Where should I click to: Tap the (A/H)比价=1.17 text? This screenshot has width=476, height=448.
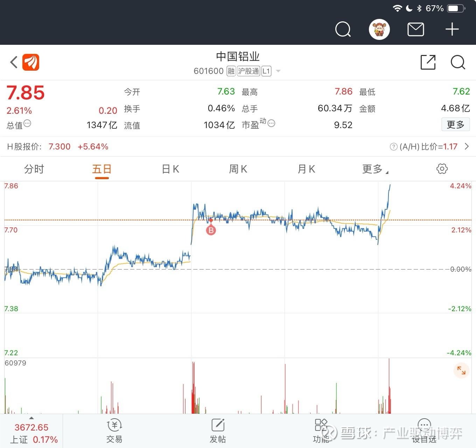428,147
